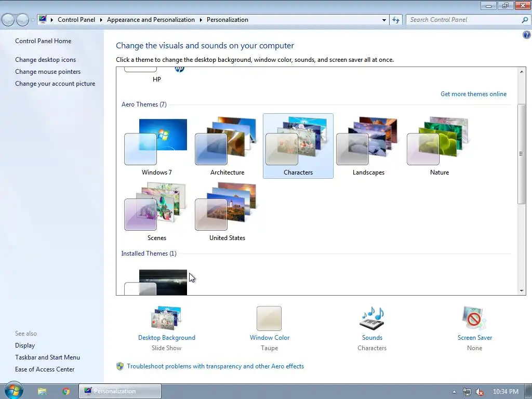Pick the Landscapes theme
Image resolution: width=532 pixels, height=399 pixels.
click(368, 146)
